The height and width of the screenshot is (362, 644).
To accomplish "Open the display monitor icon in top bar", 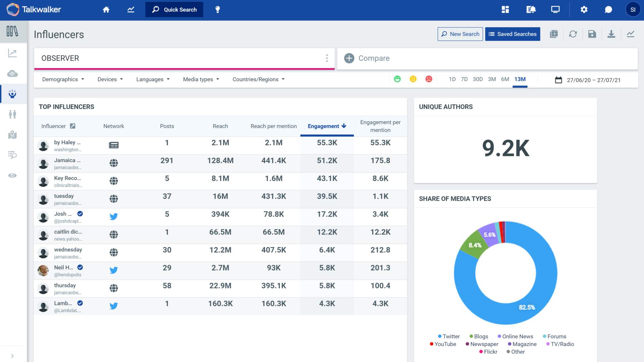I will click(x=555, y=9).
